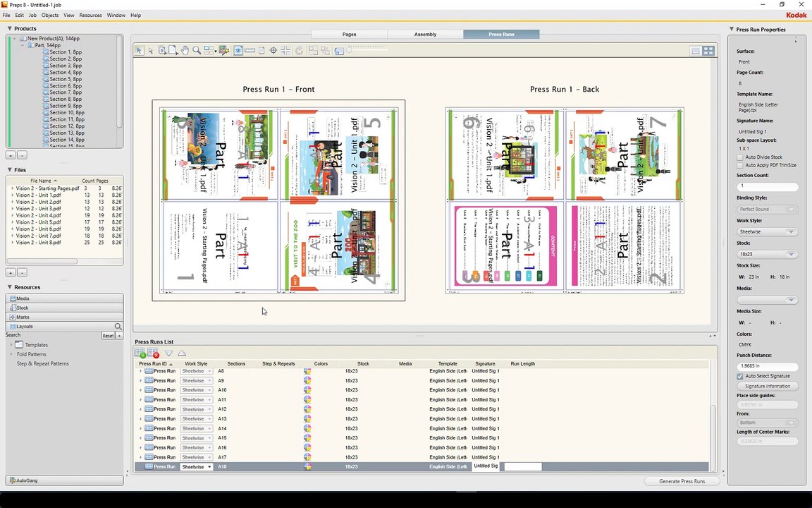This screenshot has width=812, height=508.
Task: Click the Reset search button
Action: (108, 336)
